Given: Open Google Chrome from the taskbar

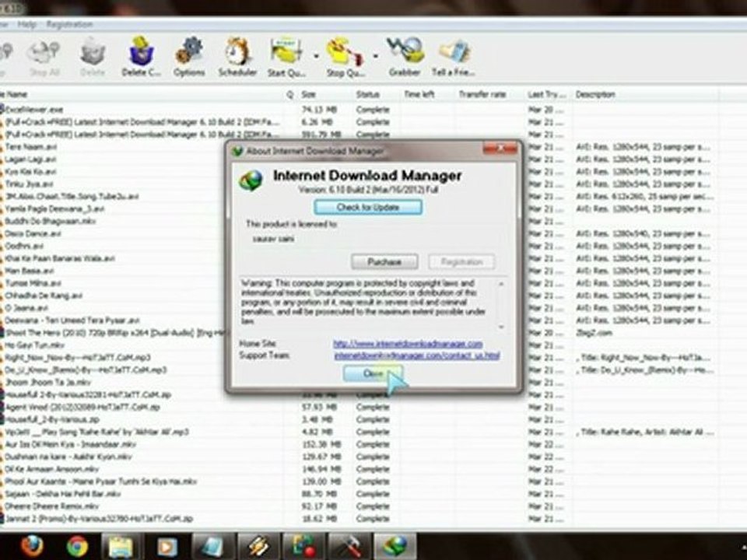Looking at the screenshot, I should pos(77,546).
